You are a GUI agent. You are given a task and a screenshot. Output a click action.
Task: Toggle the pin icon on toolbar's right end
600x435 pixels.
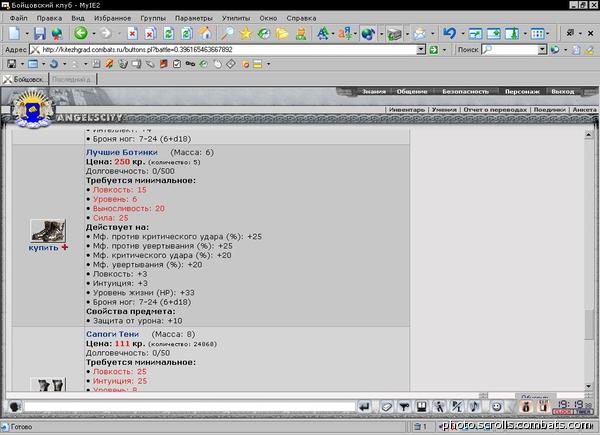[x=570, y=33]
